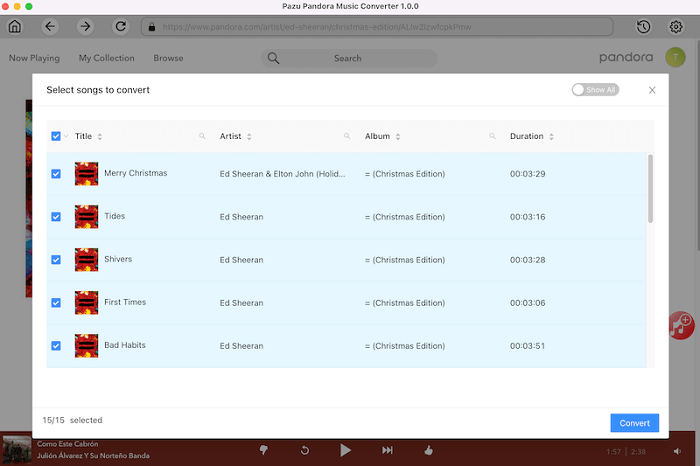The image size is (700, 466).
Task: Go back using the left arrow
Action: pyautogui.click(x=50, y=26)
